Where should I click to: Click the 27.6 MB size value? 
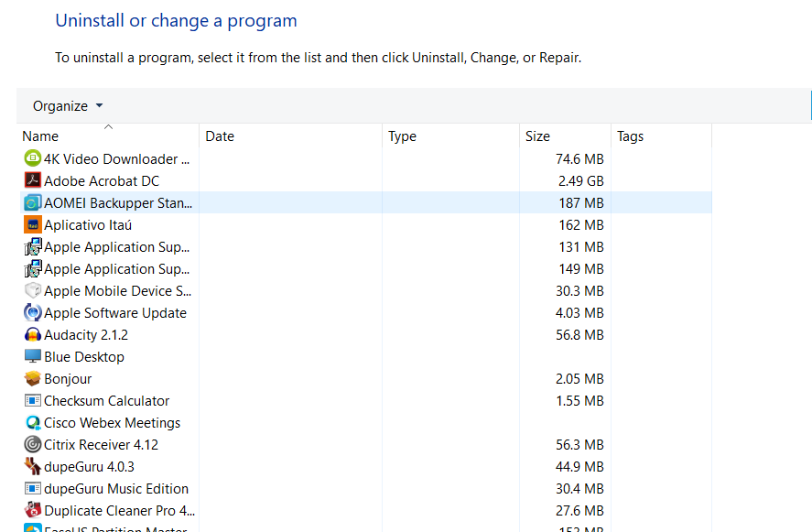[579, 511]
